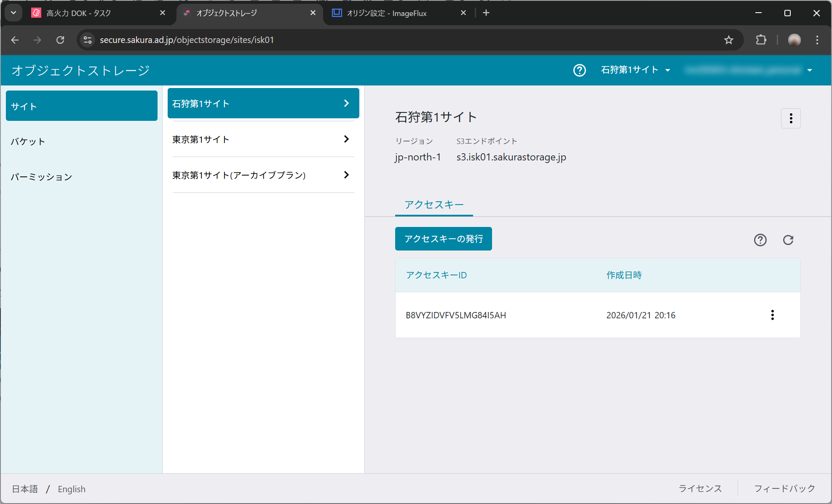Open the options menu for key B8VYZIDVFV5LMG84I5AH
The width and height of the screenshot is (832, 504).
pos(772,315)
